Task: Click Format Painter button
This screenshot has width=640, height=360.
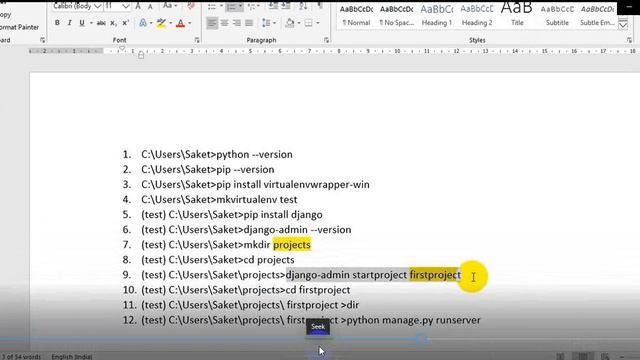Action: click(x=20, y=27)
